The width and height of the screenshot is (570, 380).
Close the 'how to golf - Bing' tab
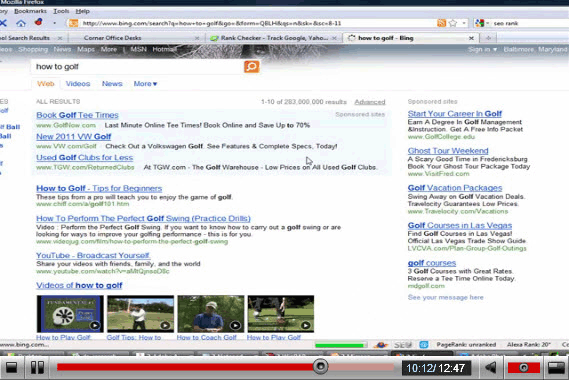tap(471, 38)
